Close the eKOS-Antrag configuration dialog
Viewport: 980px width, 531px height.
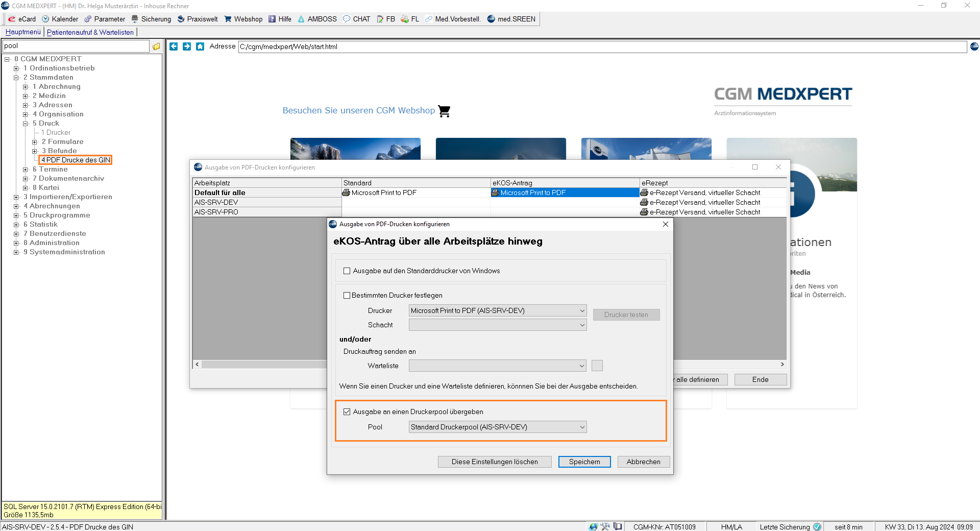666,224
